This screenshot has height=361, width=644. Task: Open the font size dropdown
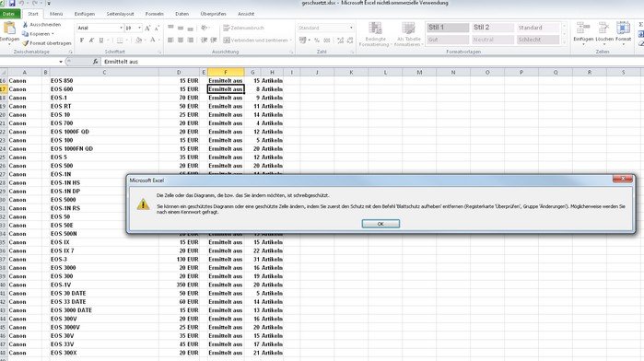click(x=140, y=28)
